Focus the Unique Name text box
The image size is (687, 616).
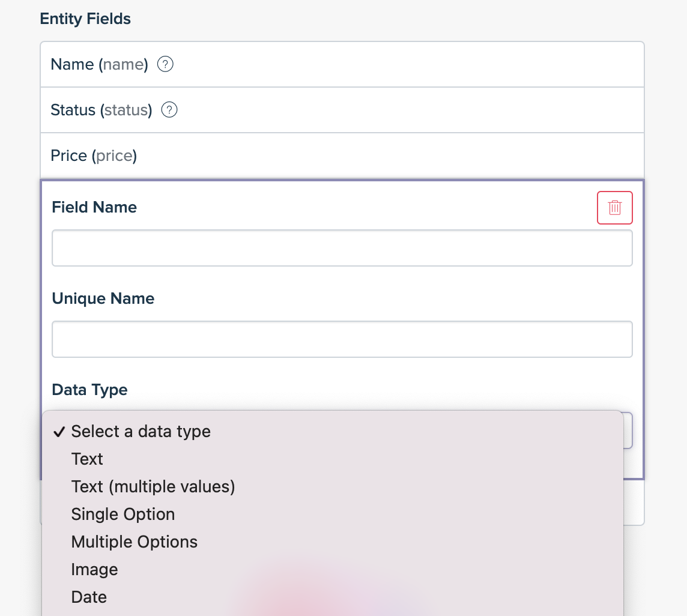coord(342,339)
